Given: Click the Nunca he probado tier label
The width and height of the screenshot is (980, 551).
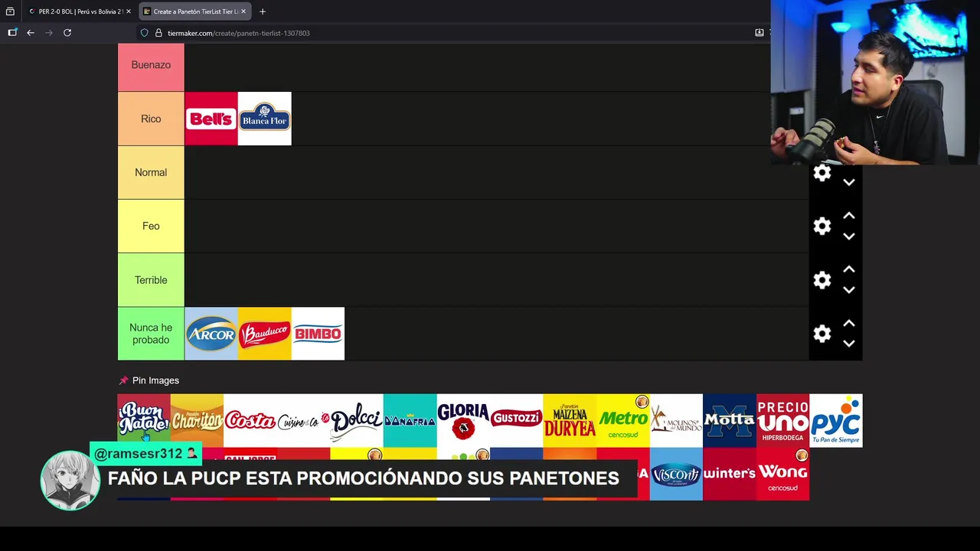Looking at the screenshot, I should click(x=151, y=334).
